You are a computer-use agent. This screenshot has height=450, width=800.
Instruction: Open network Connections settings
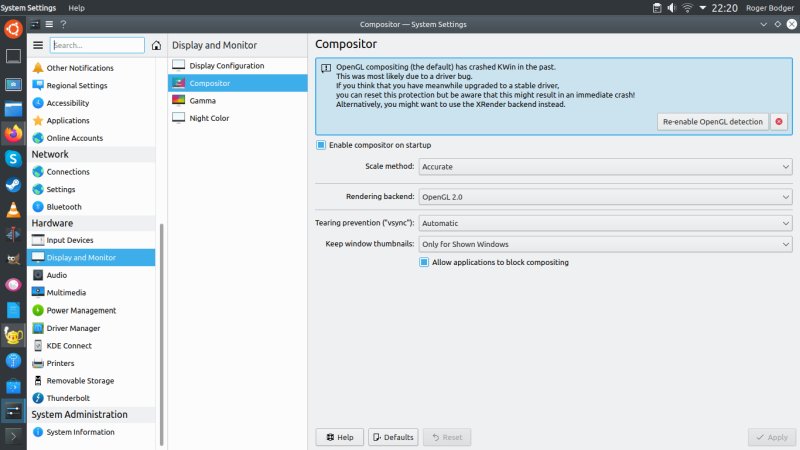point(91,171)
